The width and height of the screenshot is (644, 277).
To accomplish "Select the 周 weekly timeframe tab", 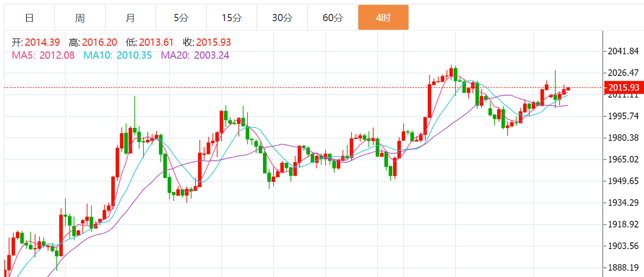I will 80,18.
